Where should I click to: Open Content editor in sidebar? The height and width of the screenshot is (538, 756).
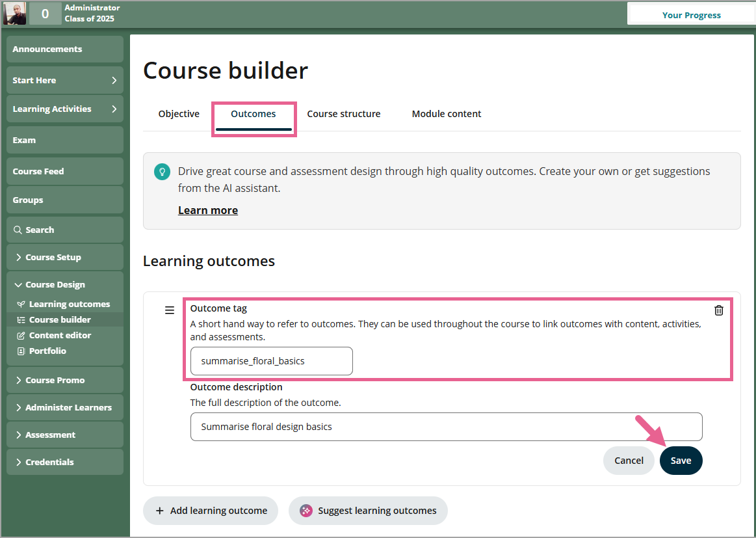(x=60, y=335)
